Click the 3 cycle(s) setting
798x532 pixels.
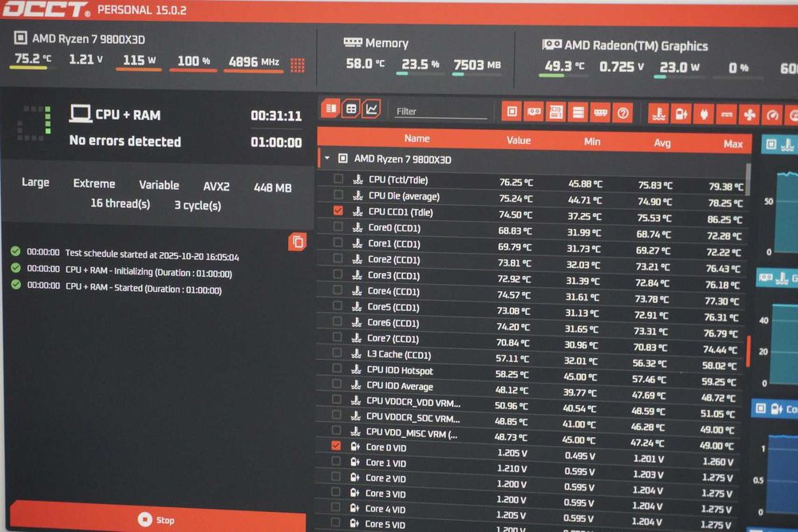point(197,206)
